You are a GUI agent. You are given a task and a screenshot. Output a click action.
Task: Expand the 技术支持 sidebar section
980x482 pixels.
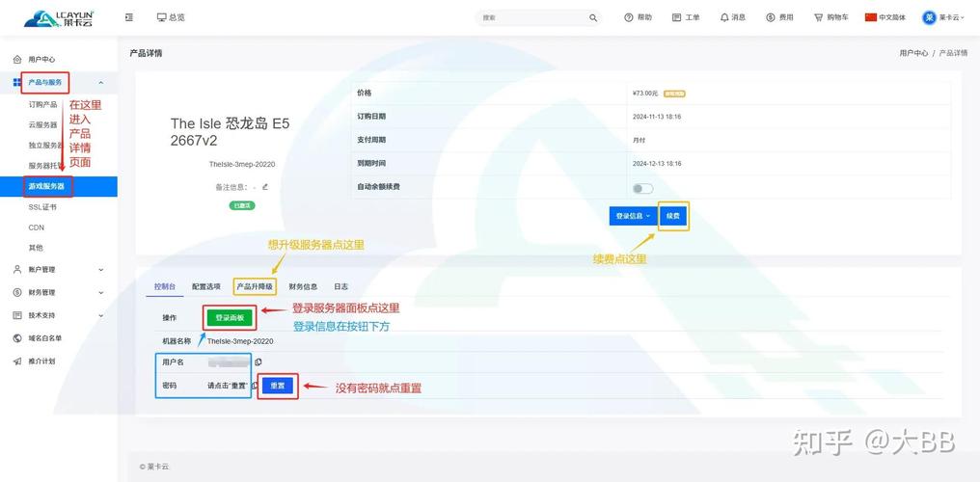59,315
